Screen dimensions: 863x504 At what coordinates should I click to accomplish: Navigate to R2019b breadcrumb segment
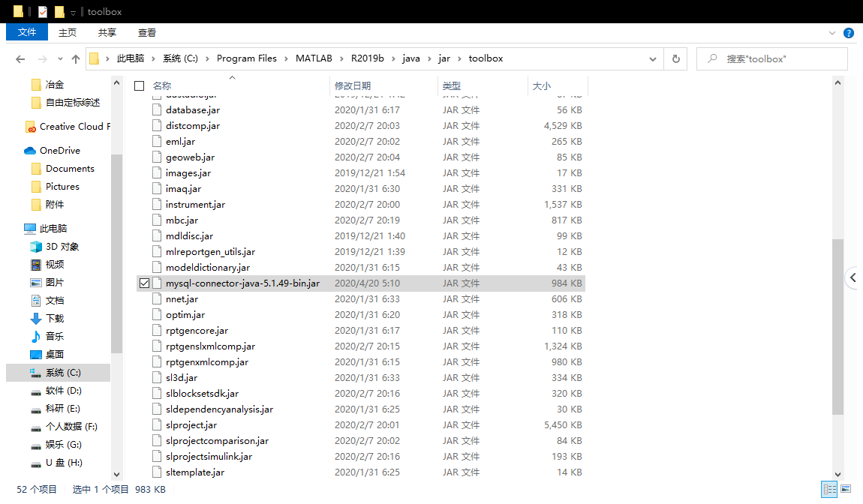coord(367,58)
